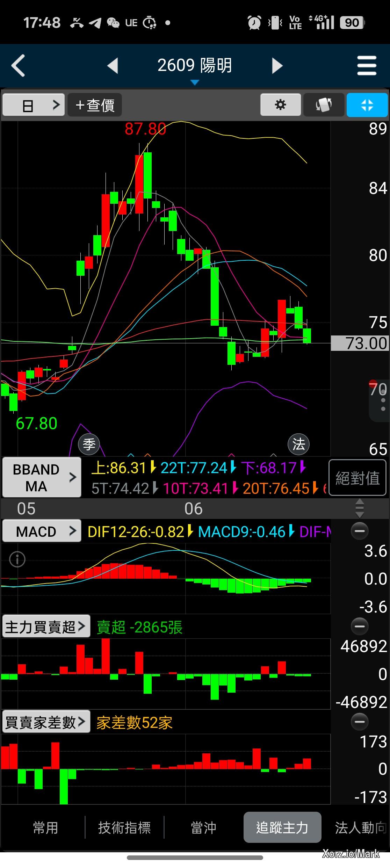Toggle the 絕對值 absolute value button
The height and width of the screenshot is (868, 390).
(x=357, y=478)
